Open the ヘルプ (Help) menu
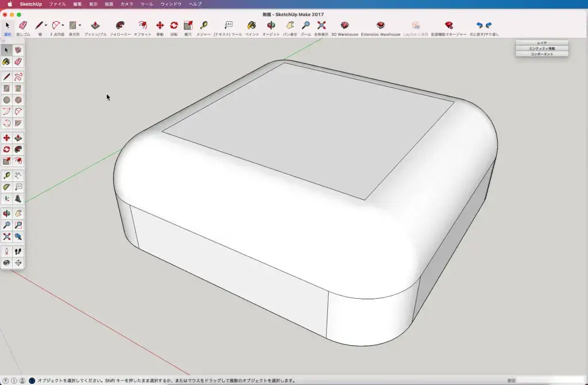The image size is (588, 385). tap(195, 4)
